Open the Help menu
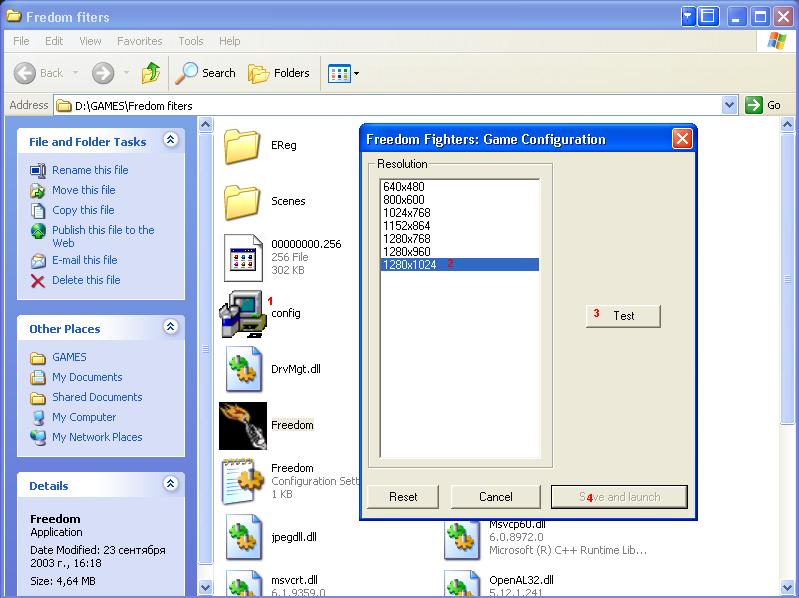This screenshot has height=598, width=799. click(229, 41)
